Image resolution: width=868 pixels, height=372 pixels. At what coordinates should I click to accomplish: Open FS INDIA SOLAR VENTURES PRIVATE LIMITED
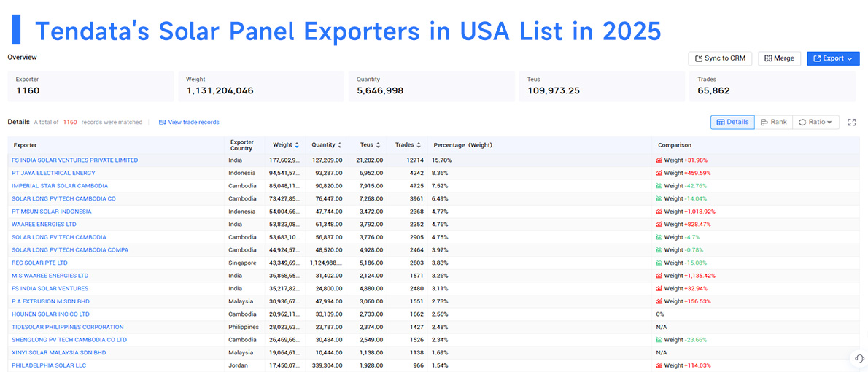pyautogui.click(x=74, y=160)
